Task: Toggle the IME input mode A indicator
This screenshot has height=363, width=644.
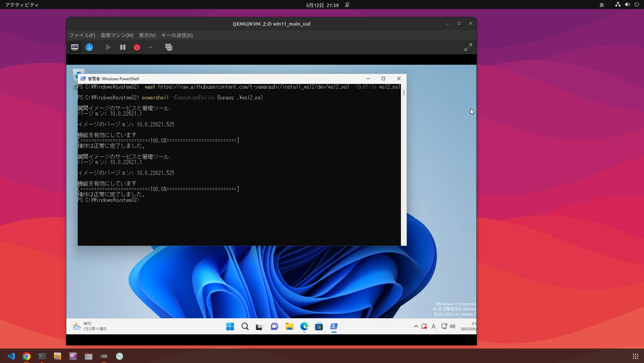Action: (x=434, y=326)
